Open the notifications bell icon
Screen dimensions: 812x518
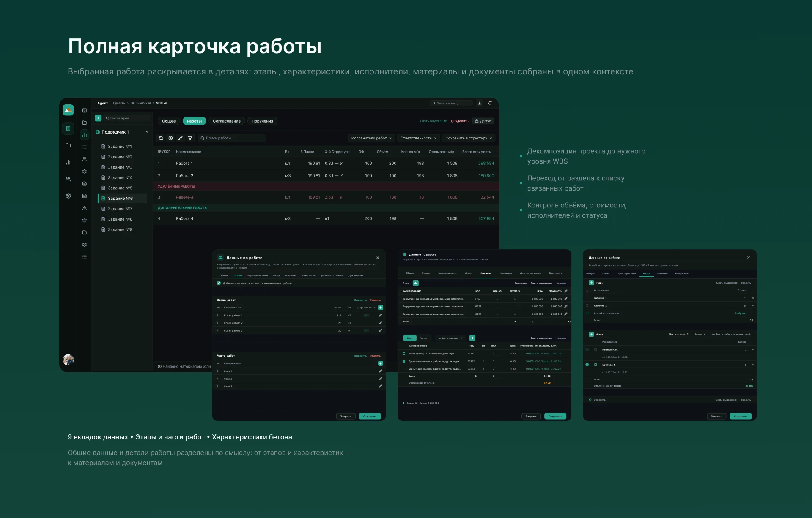pos(490,103)
